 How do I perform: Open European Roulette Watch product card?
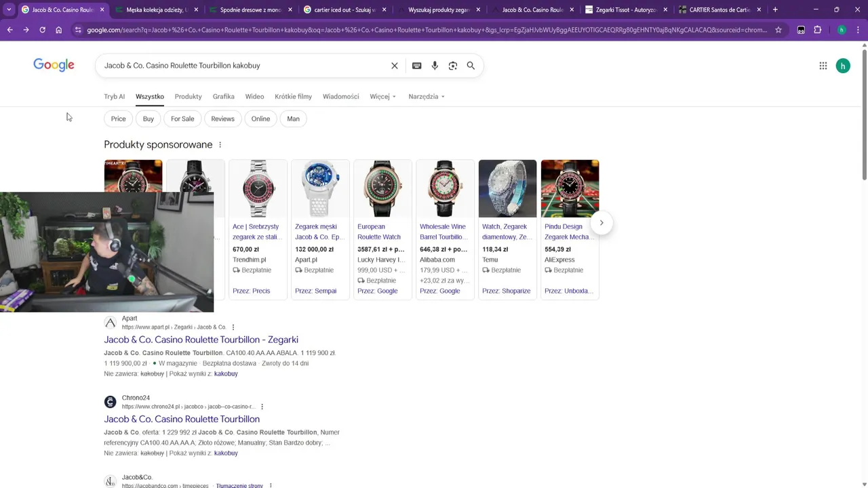pyautogui.click(x=382, y=229)
